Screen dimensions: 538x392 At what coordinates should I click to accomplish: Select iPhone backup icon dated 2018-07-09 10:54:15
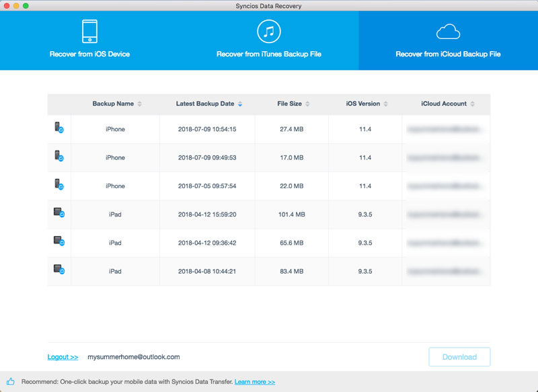pos(59,128)
